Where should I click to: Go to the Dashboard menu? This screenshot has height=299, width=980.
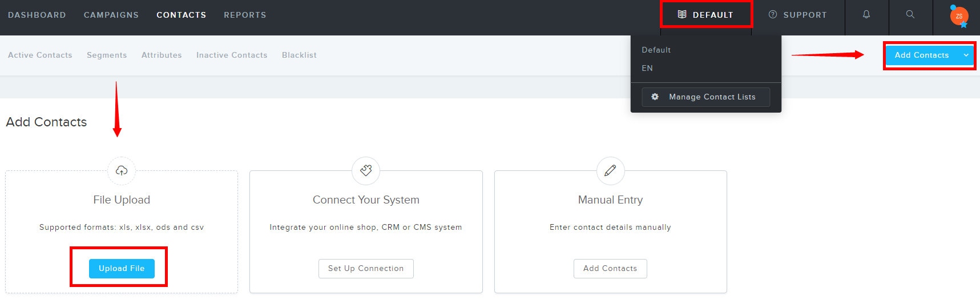pyautogui.click(x=37, y=15)
